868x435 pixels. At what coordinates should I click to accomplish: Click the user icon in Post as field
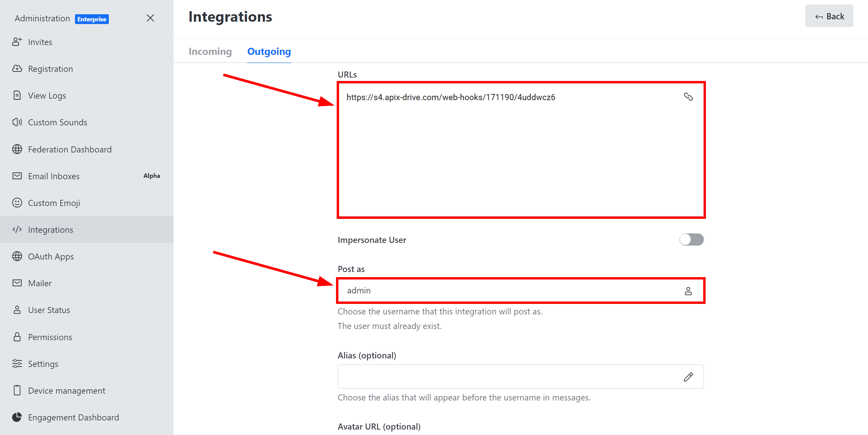688,291
